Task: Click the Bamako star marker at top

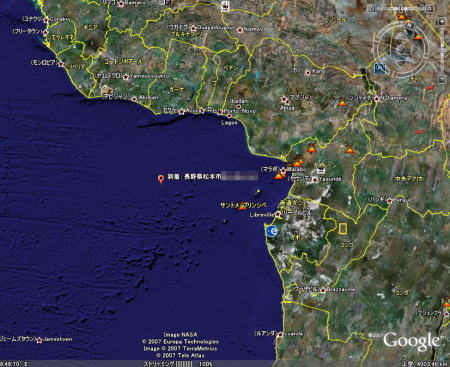Action: [x=121, y=4]
